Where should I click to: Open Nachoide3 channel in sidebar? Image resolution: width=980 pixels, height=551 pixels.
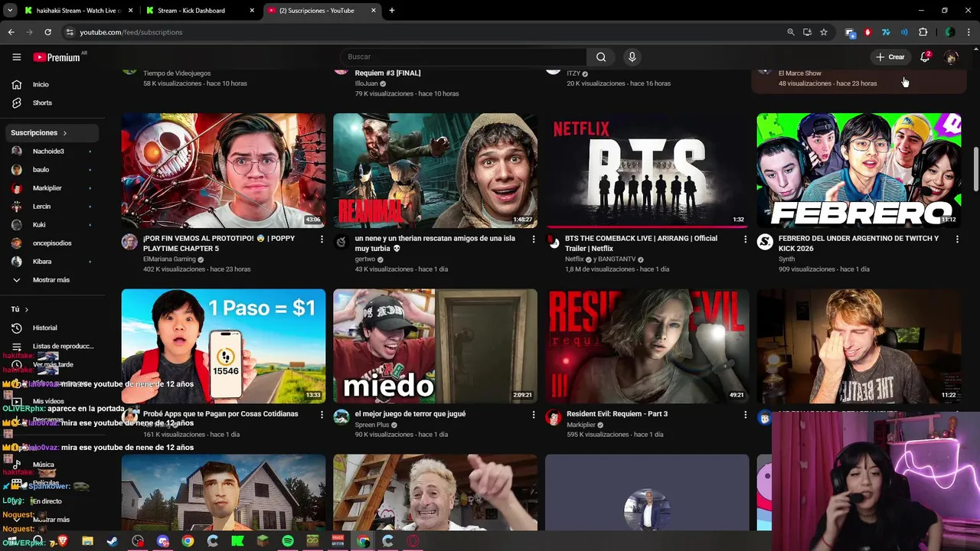(52, 152)
